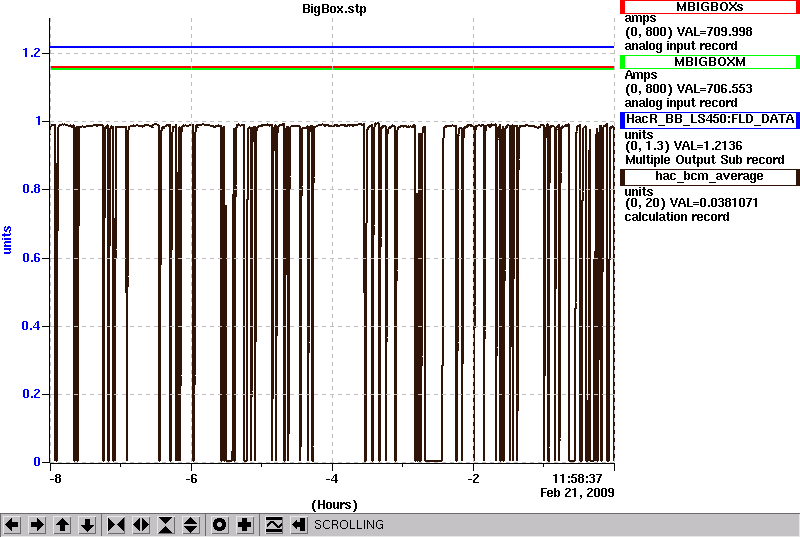Click the wavy-line refresh graph icon
The width and height of the screenshot is (800, 537).
pos(274,525)
